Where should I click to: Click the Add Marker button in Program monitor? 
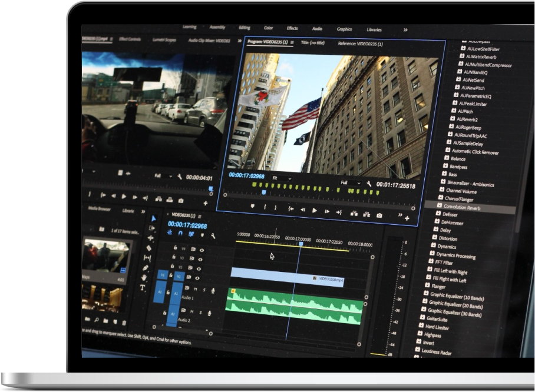click(x=252, y=206)
